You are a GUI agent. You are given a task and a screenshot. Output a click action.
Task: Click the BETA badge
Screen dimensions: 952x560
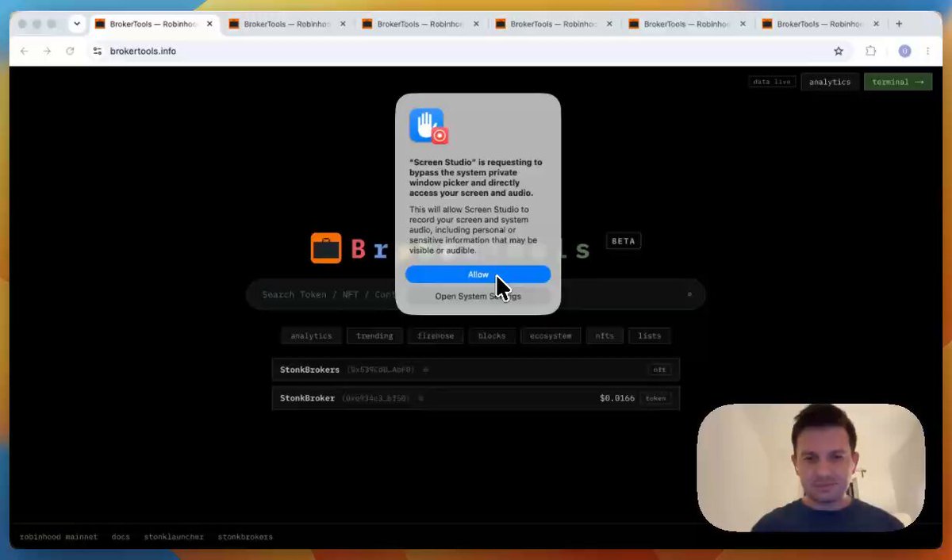624,241
